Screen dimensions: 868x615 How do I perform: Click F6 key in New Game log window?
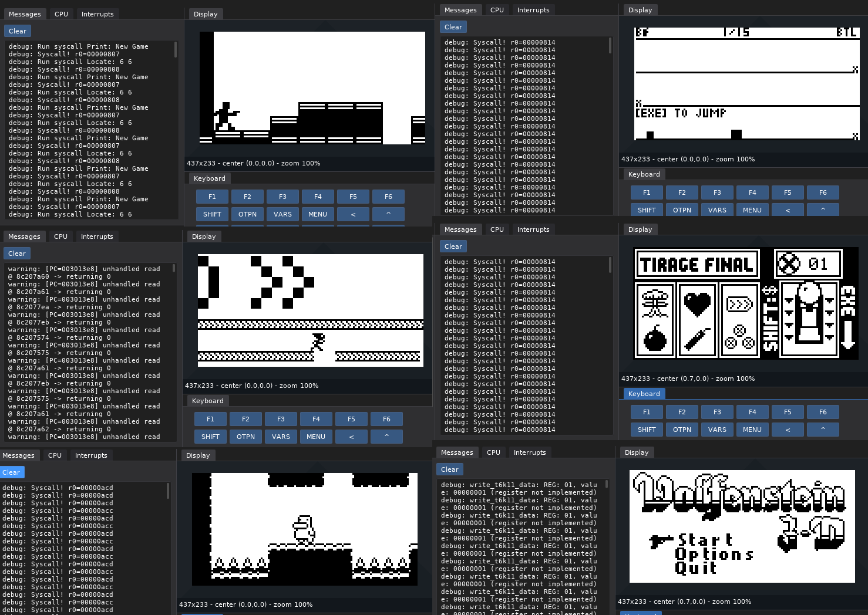point(388,197)
